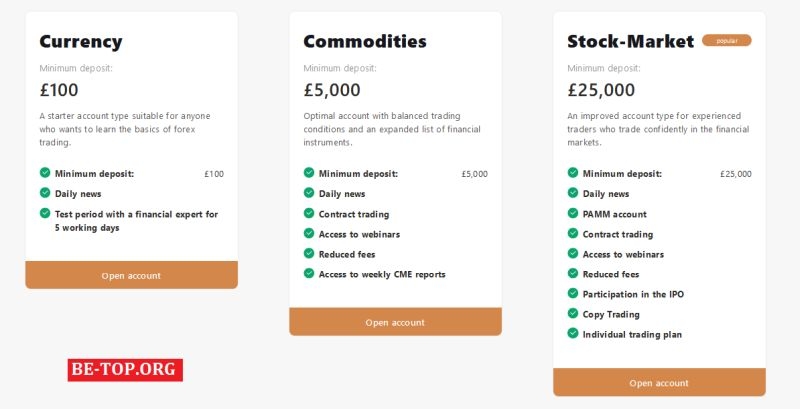Click the £5,000 large deposit price

[x=332, y=90]
